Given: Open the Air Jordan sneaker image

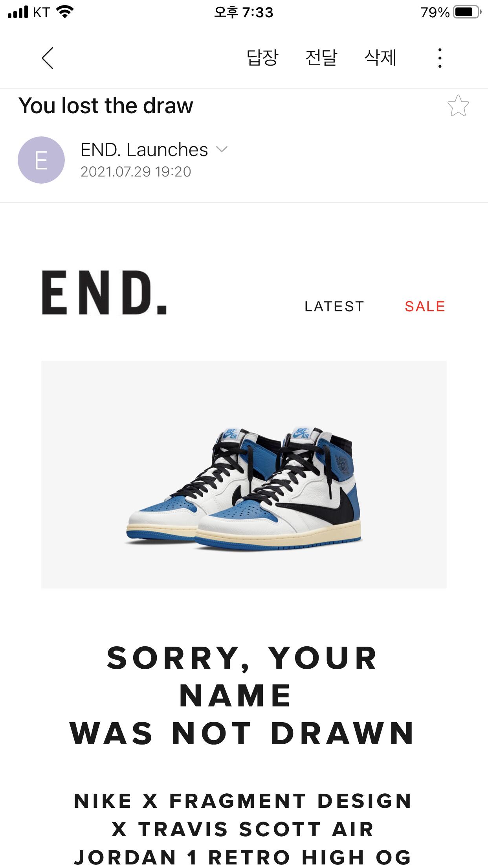Looking at the screenshot, I should point(244,474).
